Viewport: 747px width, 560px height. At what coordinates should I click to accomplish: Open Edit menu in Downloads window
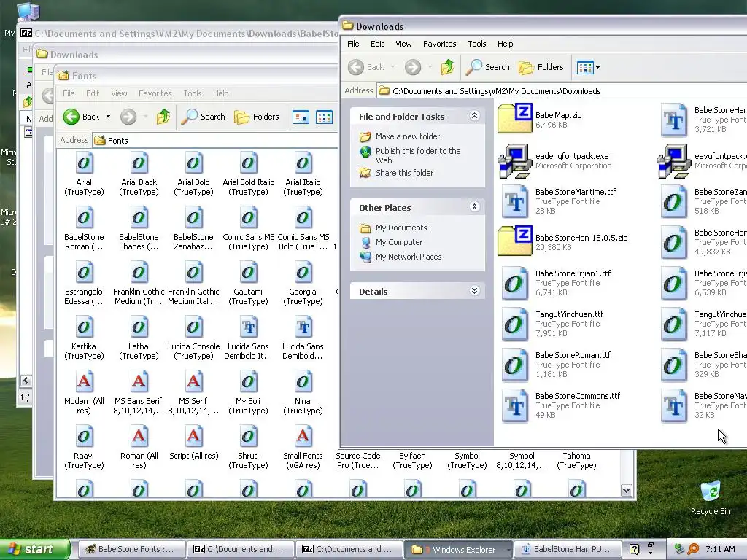pyautogui.click(x=377, y=44)
